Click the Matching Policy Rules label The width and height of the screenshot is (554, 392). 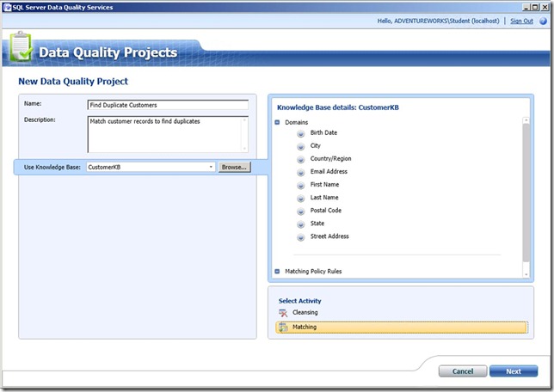313,272
